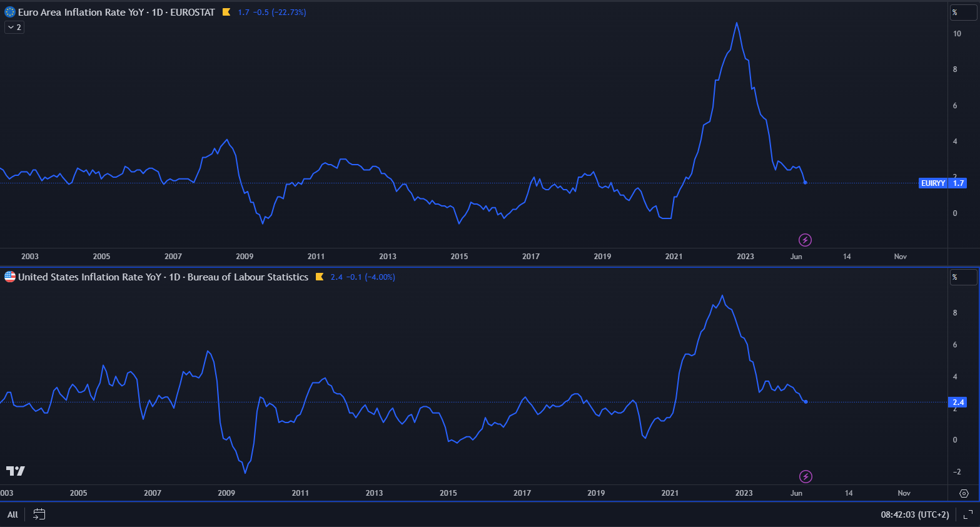Toggle percent scale on Euro Area pane

(x=962, y=13)
